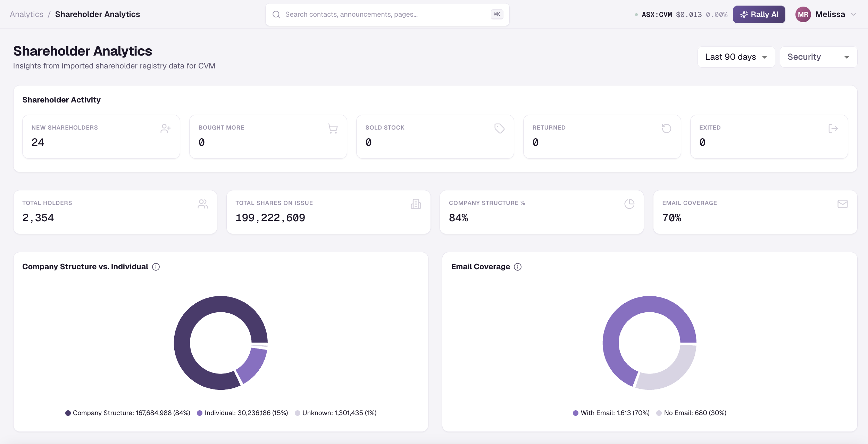Go to Analytics breadcrumb link
The image size is (868, 444).
click(x=26, y=14)
